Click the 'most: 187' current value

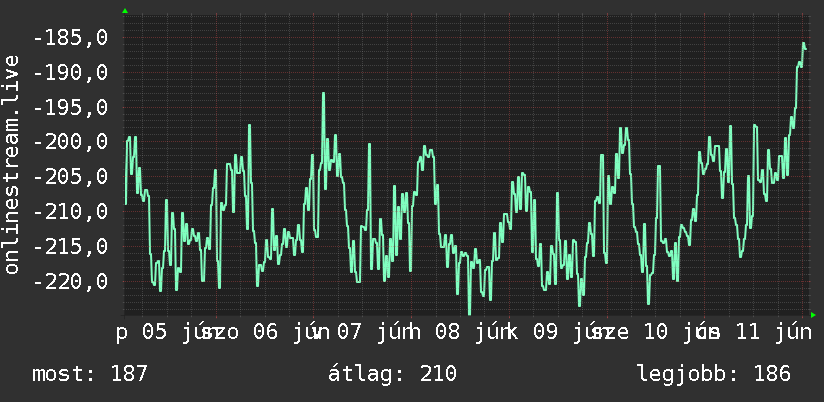[x=90, y=374]
